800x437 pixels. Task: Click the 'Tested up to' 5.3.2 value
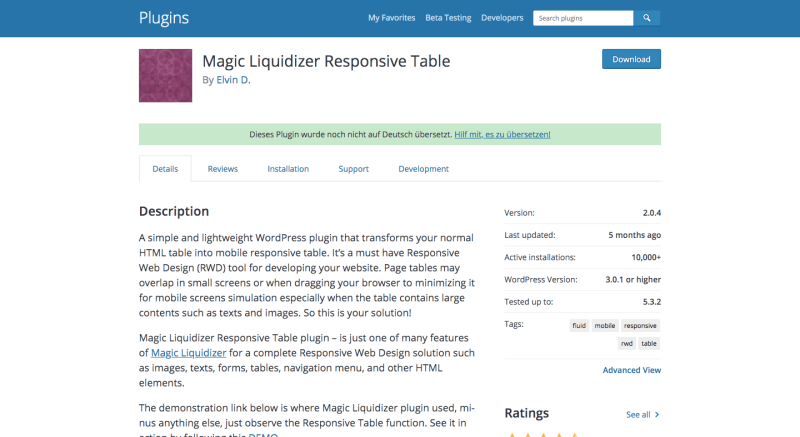click(652, 302)
